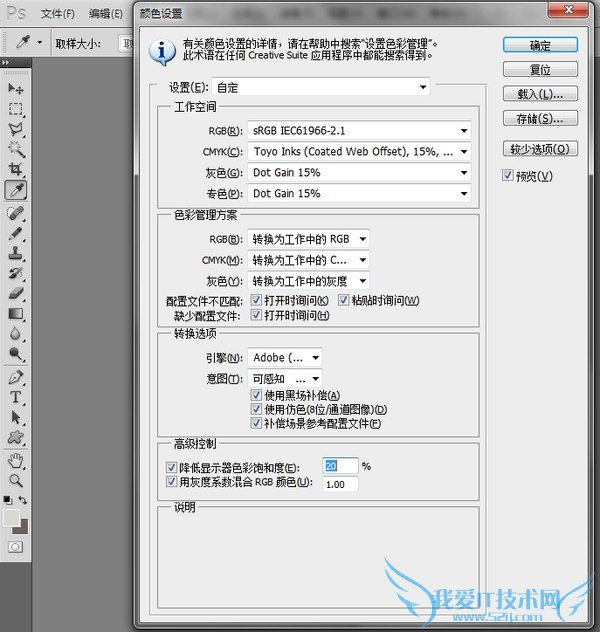Select the Blur tool
Image resolution: width=600 pixels, height=632 pixels.
(x=15, y=334)
